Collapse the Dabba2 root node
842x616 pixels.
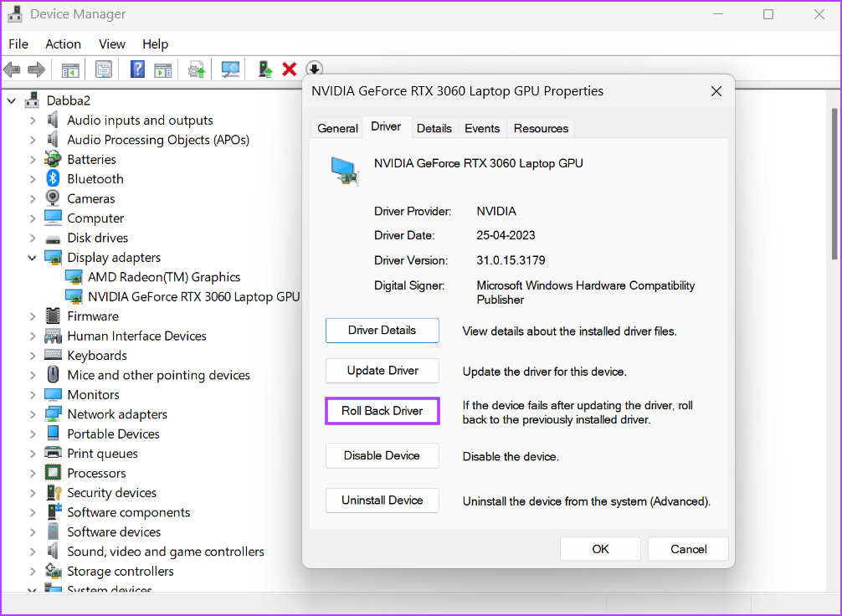12,100
